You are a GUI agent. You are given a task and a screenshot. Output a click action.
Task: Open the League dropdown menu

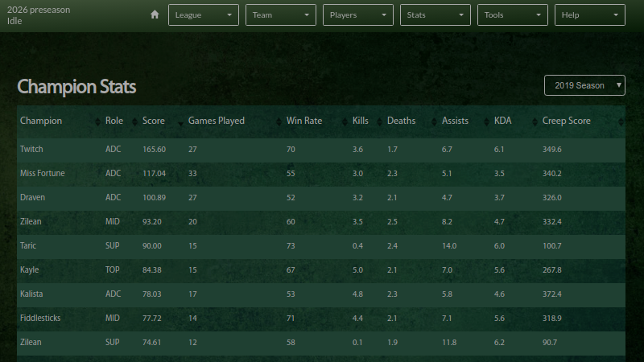[204, 14]
